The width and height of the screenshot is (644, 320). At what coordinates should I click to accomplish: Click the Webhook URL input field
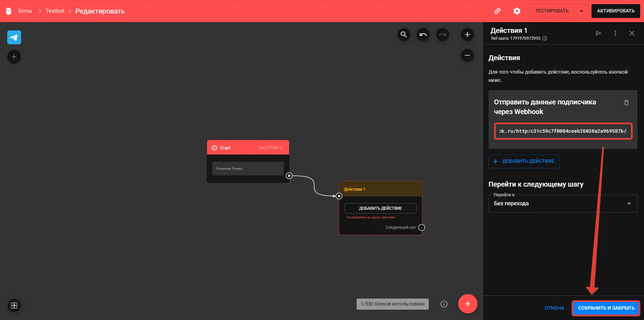pos(563,131)
